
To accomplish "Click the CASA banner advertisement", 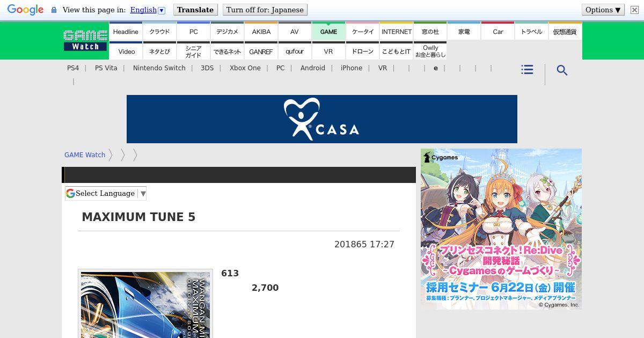I will (322, 119).
